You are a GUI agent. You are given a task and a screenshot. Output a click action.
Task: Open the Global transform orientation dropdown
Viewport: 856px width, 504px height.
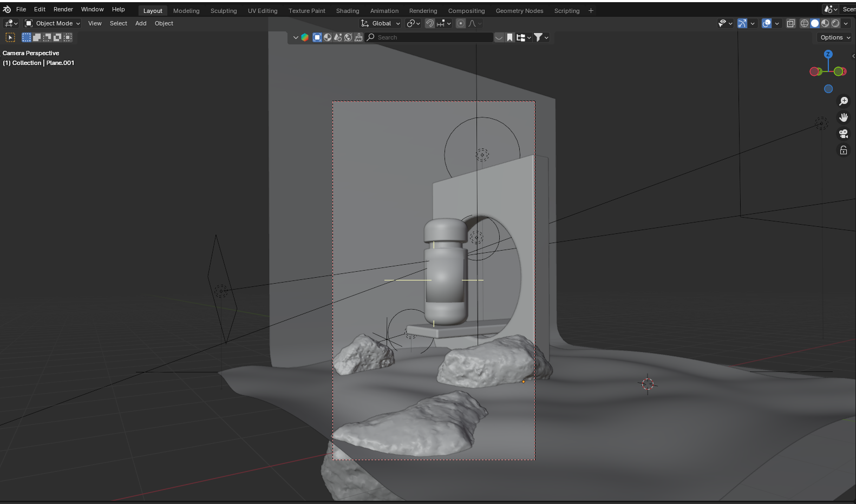click(381, 23)
